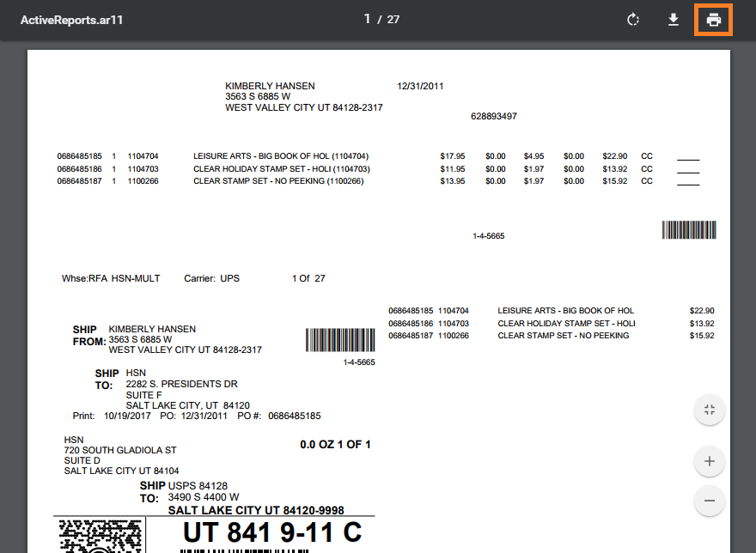The image size is (756, 553).
Task: Click WEST VALLEY CITY UT 84128-2317 at page top
Action: click(304, 107)
